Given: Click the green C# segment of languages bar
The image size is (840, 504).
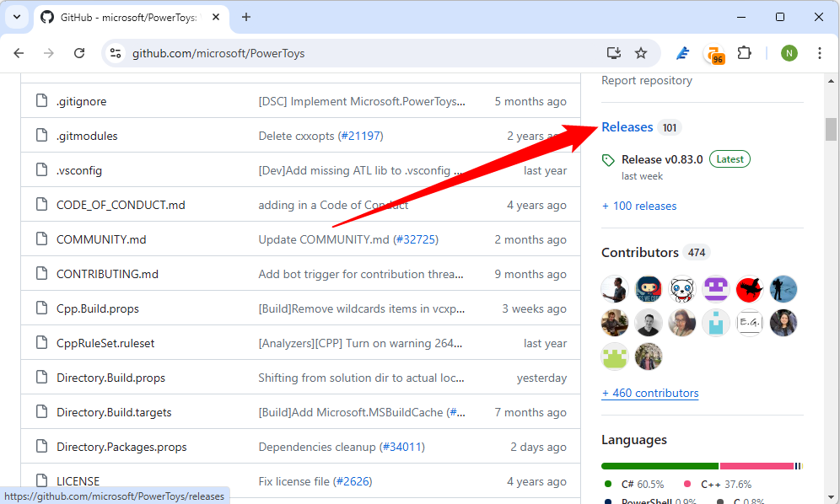Looking at the screenshot, I should (660, 466).
